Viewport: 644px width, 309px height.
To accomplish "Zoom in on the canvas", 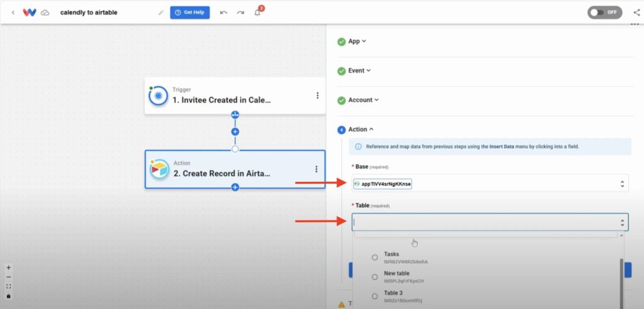I will click(9, 267).
